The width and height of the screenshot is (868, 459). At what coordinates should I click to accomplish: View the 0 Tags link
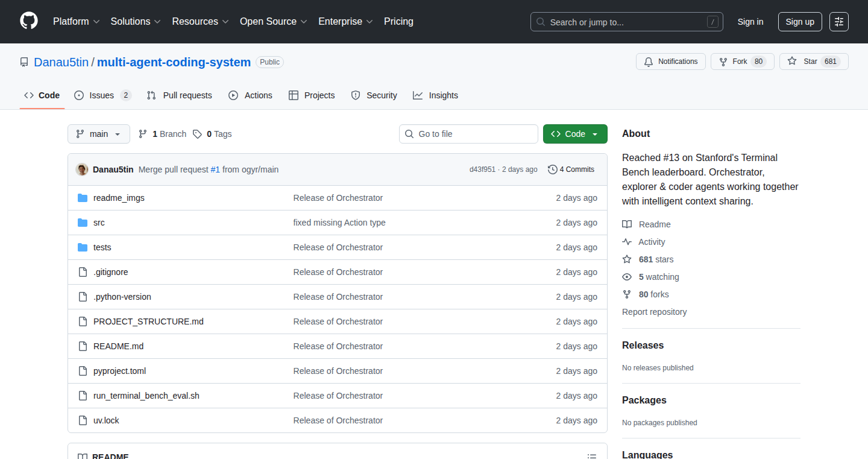pyautogui.click(x=212, y=134)
